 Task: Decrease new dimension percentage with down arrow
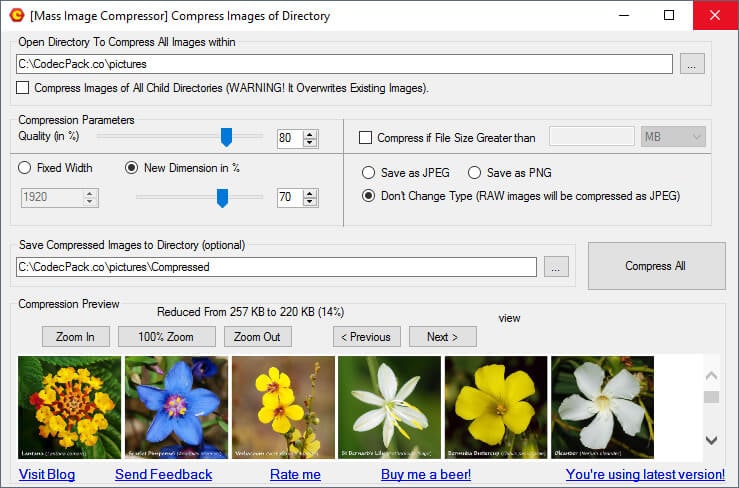click(310, 202)
